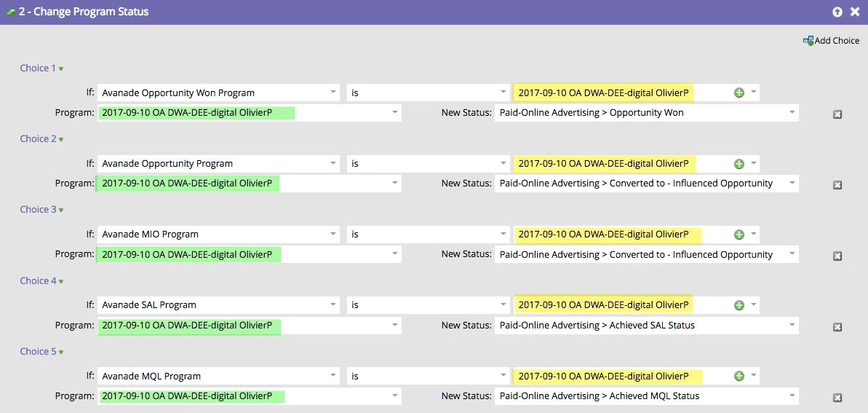Remove Choice 3 with its X icon
868x413 pixels.
(x=837, y=256)
